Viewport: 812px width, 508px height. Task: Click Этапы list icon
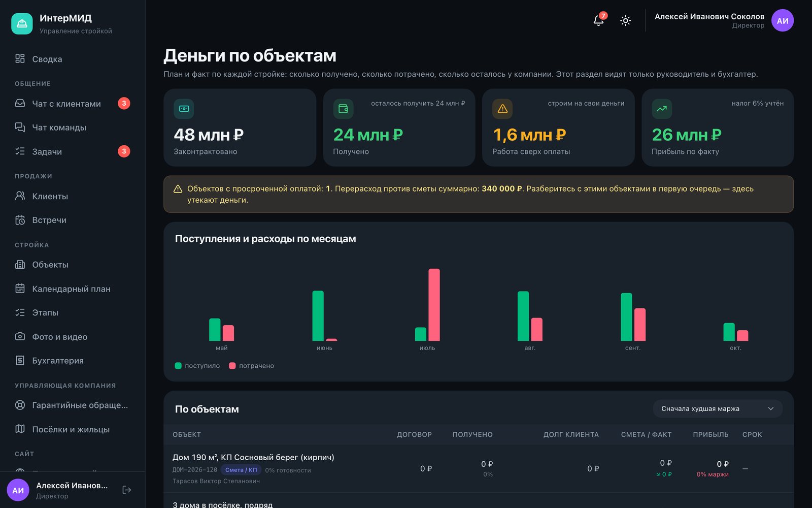click(20, 312)
